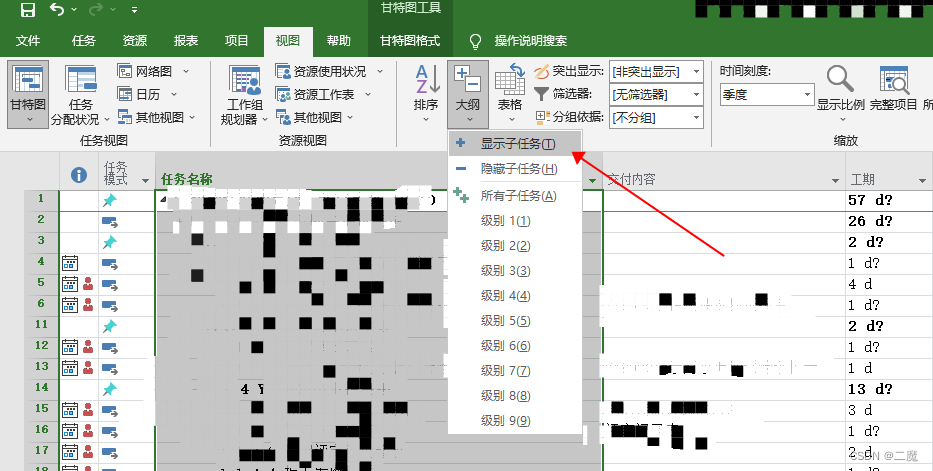The width and height of the screenshot is (933, 471).
Task: Select 级别 3(3) outline level
Action: pos(515,271)
